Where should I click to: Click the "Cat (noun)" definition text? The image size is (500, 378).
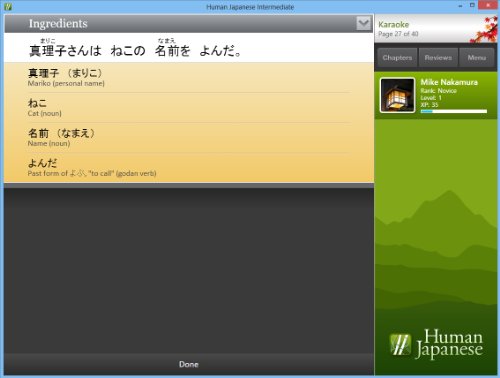point(45,114)
